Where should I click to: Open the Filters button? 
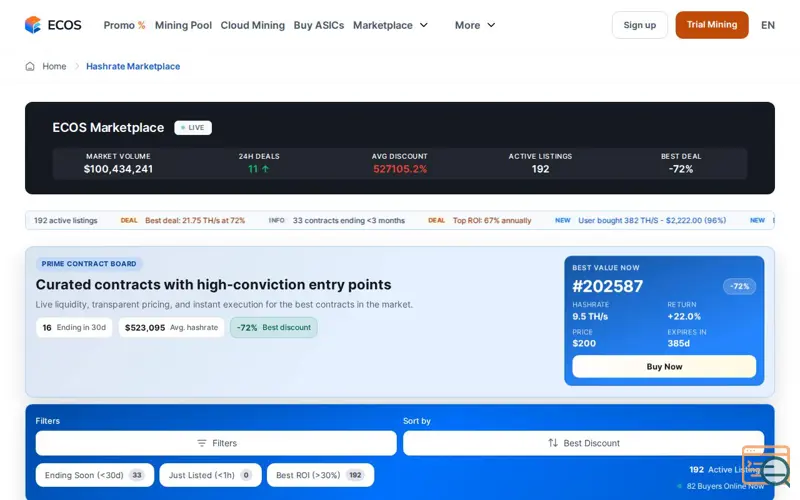(216, 443)
